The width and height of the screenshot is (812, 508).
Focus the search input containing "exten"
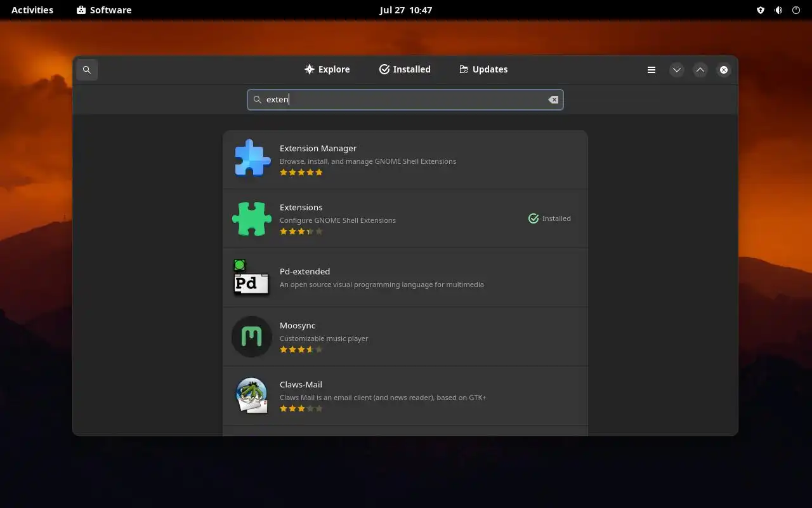click(405, 100)
